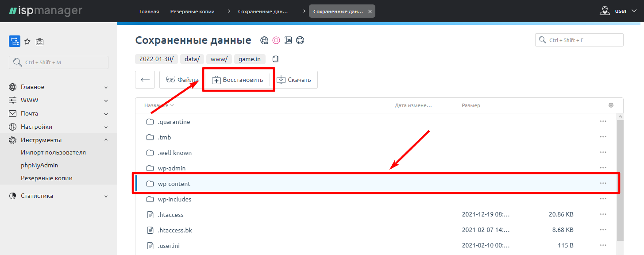Select the menu tree view icon
Screen dimensions: 644x255
[x=15, y=41]
